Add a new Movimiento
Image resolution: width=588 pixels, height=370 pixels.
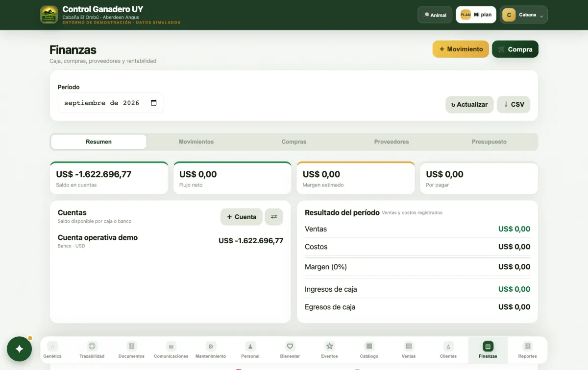(461, 49)
